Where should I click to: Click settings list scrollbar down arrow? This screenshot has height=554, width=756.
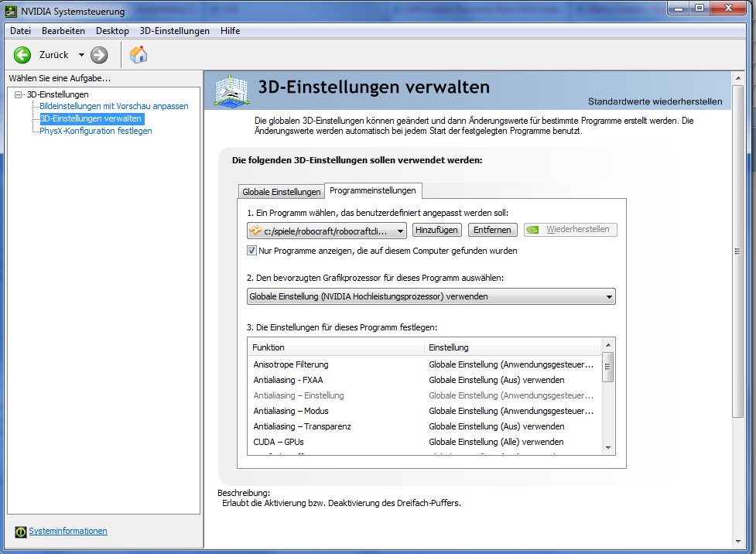pos(608,448)
